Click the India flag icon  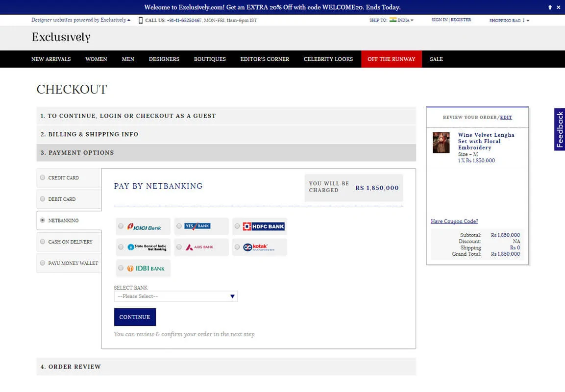click(393, 20)
